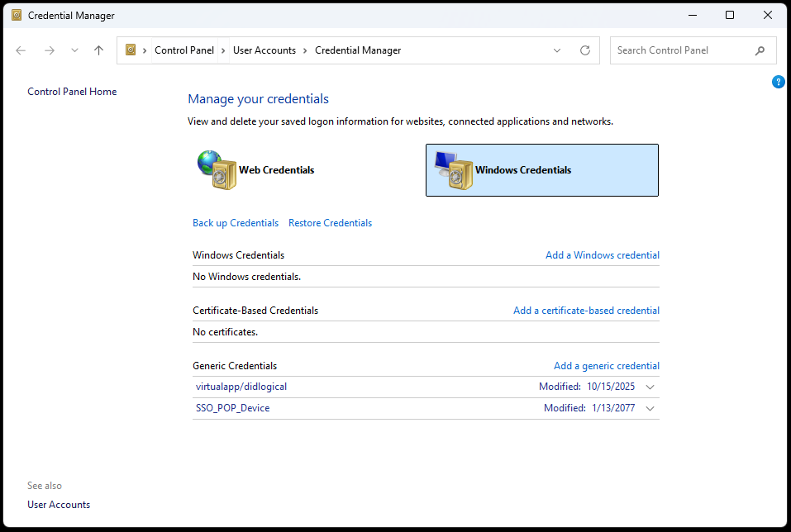Open the address bar history dropdown

pyautogui.click(x=557, y=50)
